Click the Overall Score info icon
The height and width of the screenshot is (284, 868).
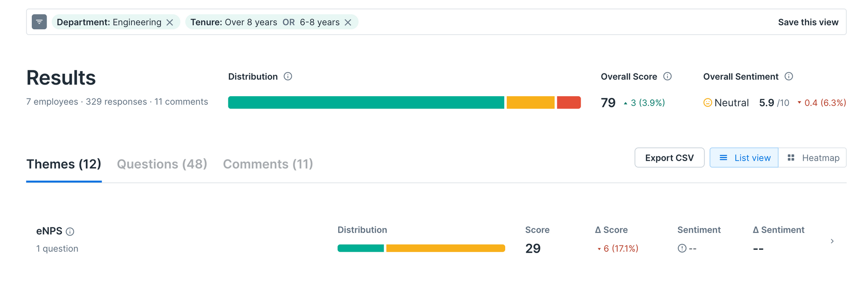coord(668,77)
